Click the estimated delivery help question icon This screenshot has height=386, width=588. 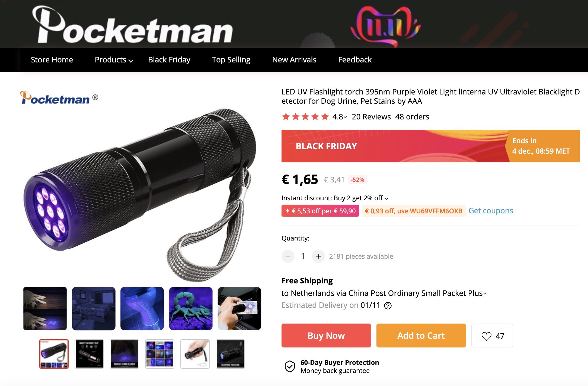click(x=388, y=306)
